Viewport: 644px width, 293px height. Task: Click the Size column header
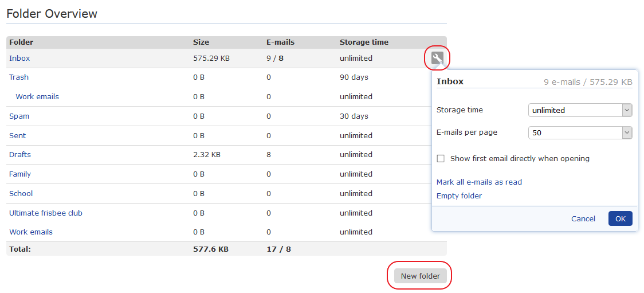pyautogui.click(x=201, y=42)
